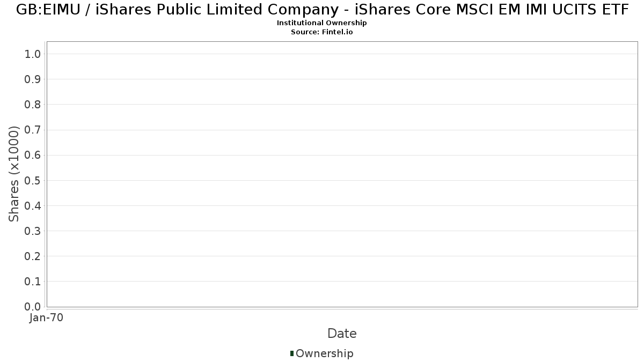
Task: Select the 0.2 y-axis tick label
Action: point(33,256)
